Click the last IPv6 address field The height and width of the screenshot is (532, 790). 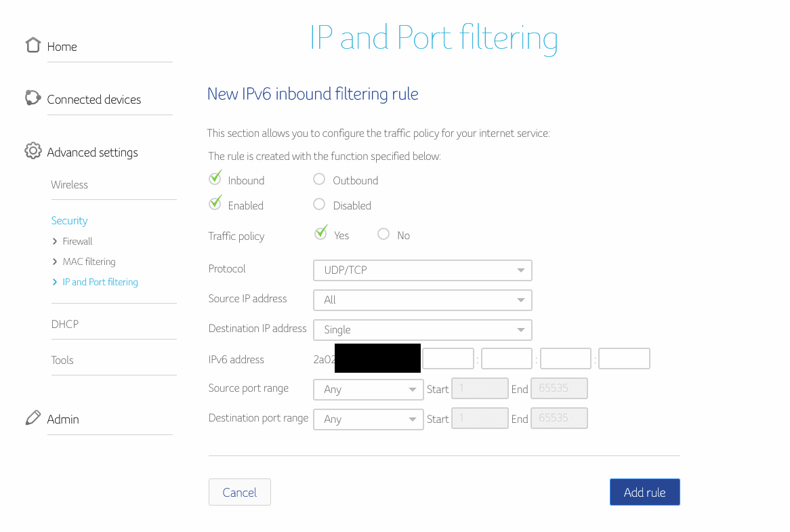(x=624, y=359)
